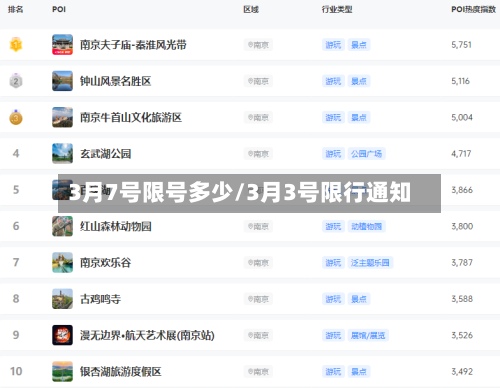Viewport: 500px width, 388px height.
Task: Open 红山森林动物园 entry name
Action: pyautogui.click(x=116, y=226)
